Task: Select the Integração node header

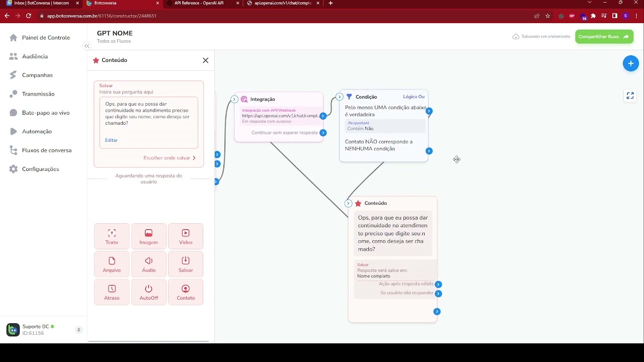Action: [x=263, y=99]
